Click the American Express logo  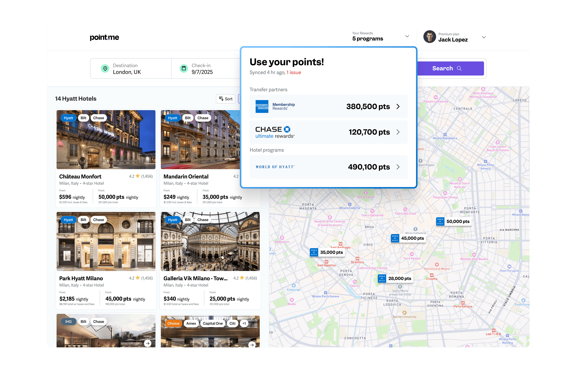[x=262, y=106]
